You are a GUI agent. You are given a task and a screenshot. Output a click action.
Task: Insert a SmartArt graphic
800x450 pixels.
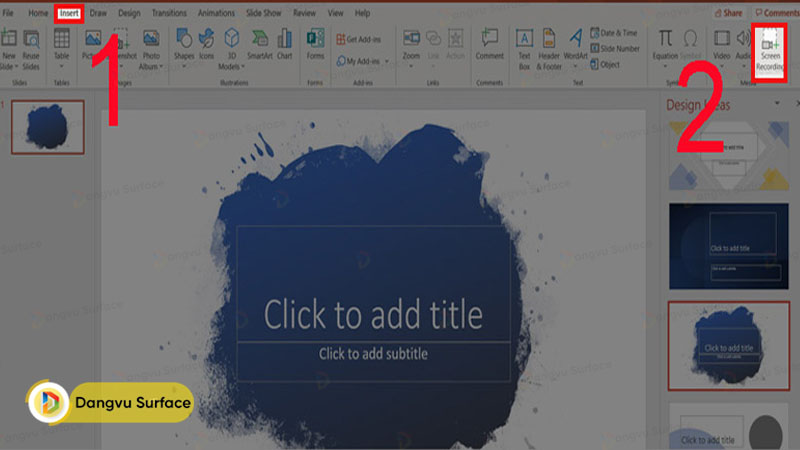[260, 45]
